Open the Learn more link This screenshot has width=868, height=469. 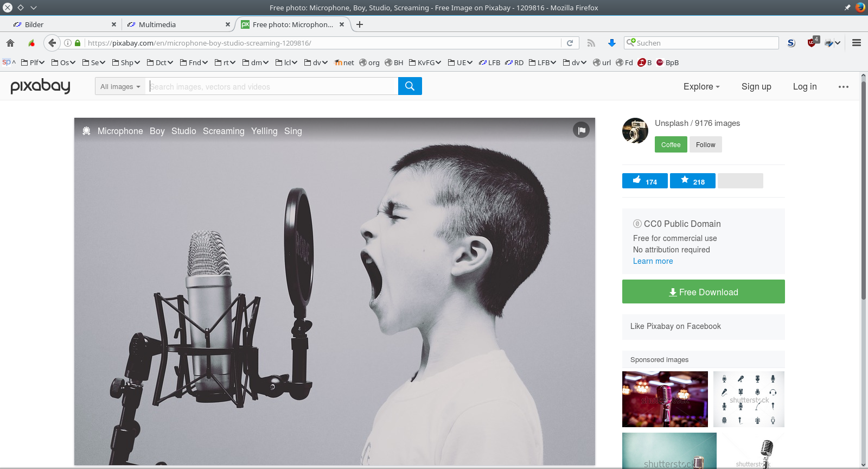pos(653,261)
